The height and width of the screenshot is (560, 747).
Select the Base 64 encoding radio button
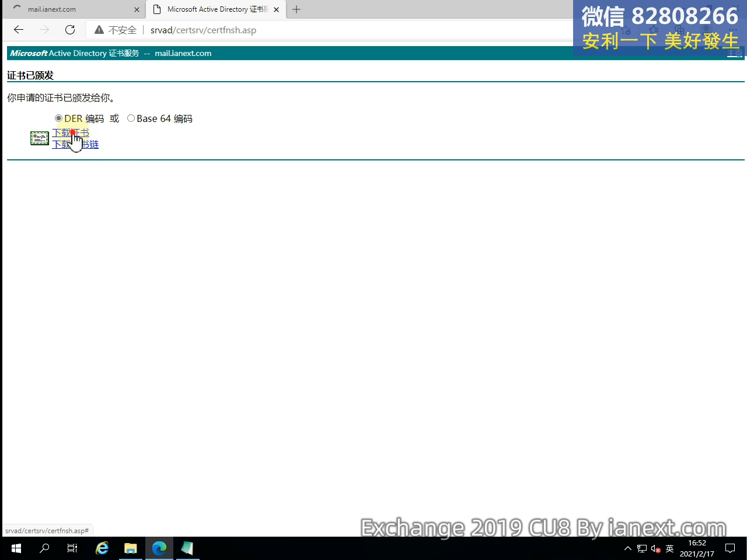coord(131,118)
